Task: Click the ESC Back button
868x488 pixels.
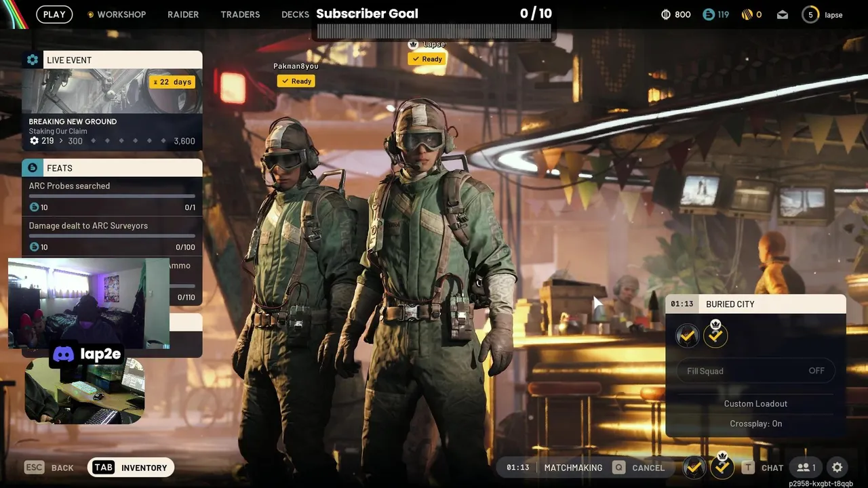Action: point(49,468)
